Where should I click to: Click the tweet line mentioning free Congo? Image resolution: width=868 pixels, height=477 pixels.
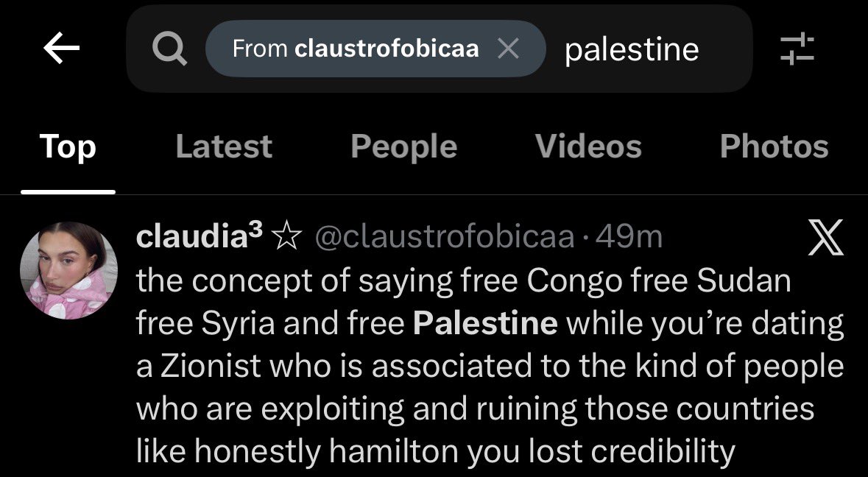(x=464, y=281)
